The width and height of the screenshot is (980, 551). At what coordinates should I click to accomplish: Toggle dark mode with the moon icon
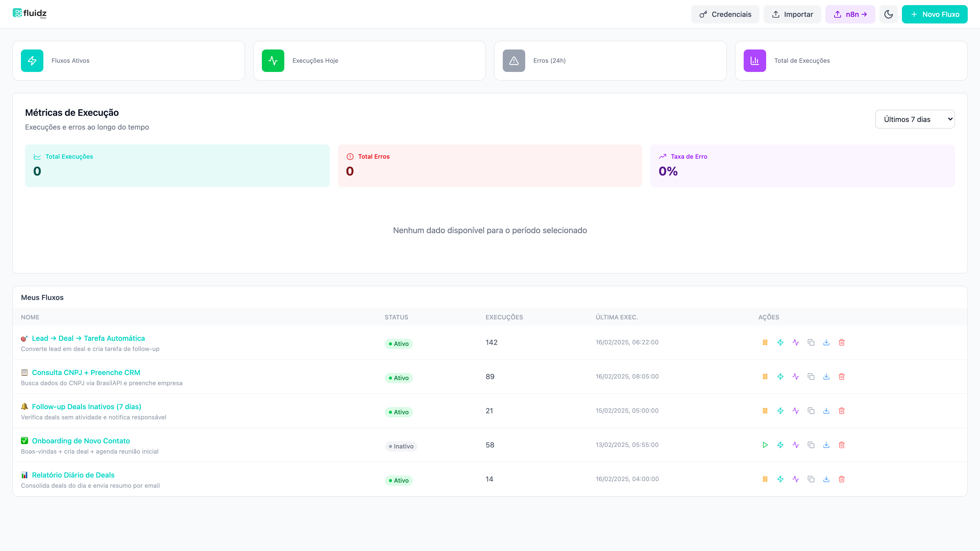pos(889,14)
